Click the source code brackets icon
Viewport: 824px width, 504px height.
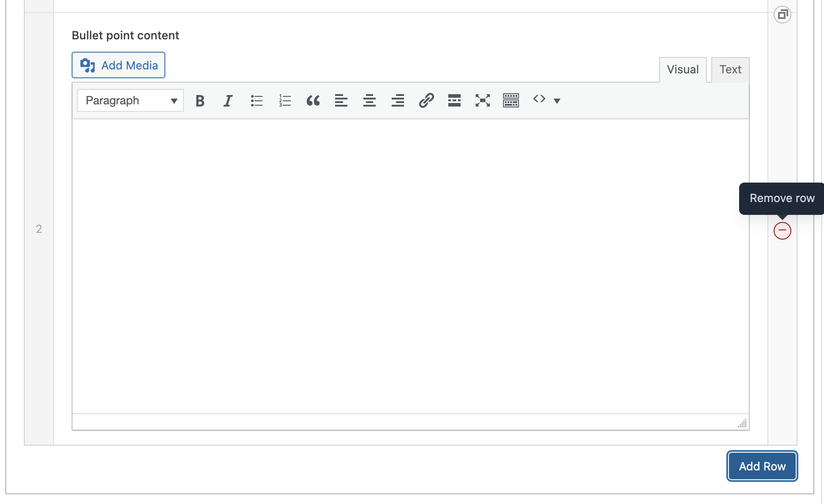(x=539, y=99)
